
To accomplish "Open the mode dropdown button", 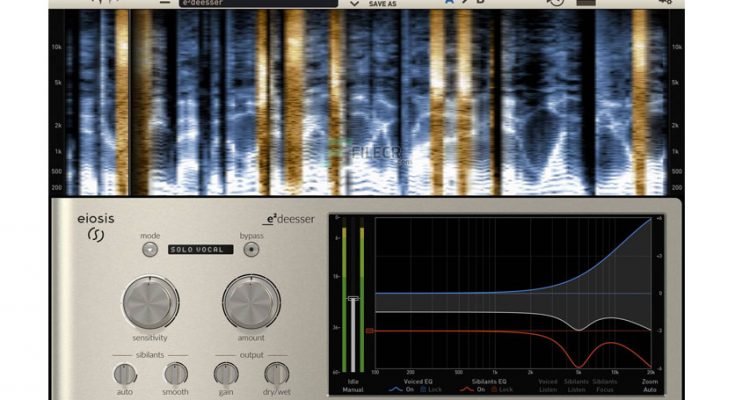I will [x=151, y=250].
